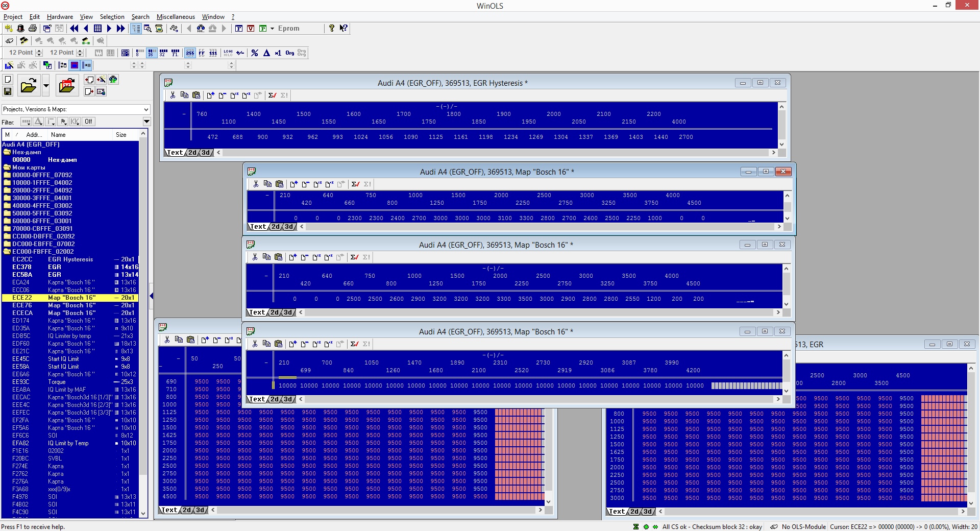Click the scroll parchment icon
Screen dimensions: 980x531
coord(159,29)
